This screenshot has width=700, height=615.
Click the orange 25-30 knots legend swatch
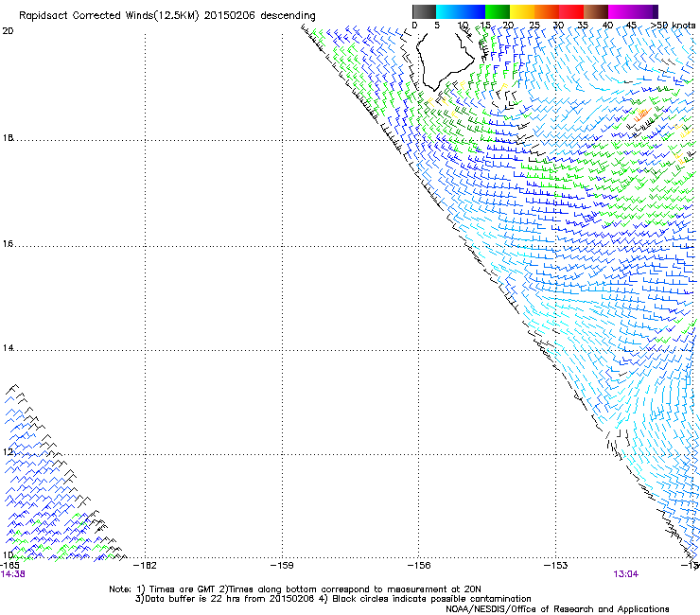[547, 11]
